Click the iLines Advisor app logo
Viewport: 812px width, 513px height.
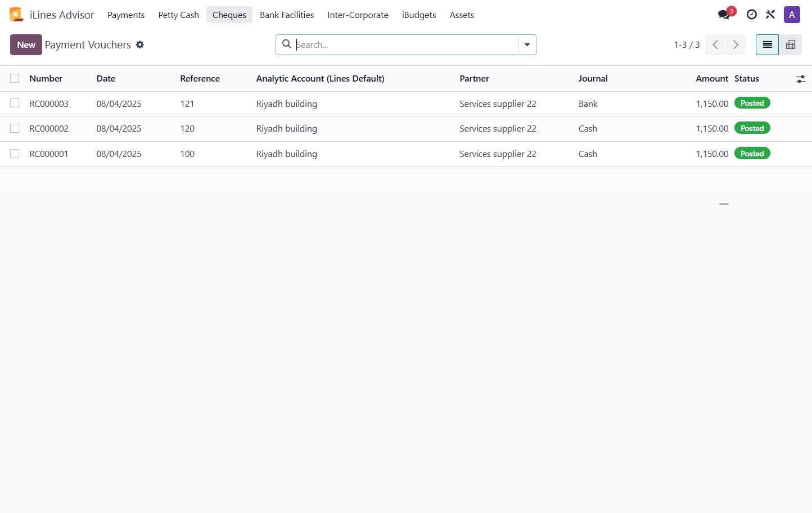click(16, 15)
